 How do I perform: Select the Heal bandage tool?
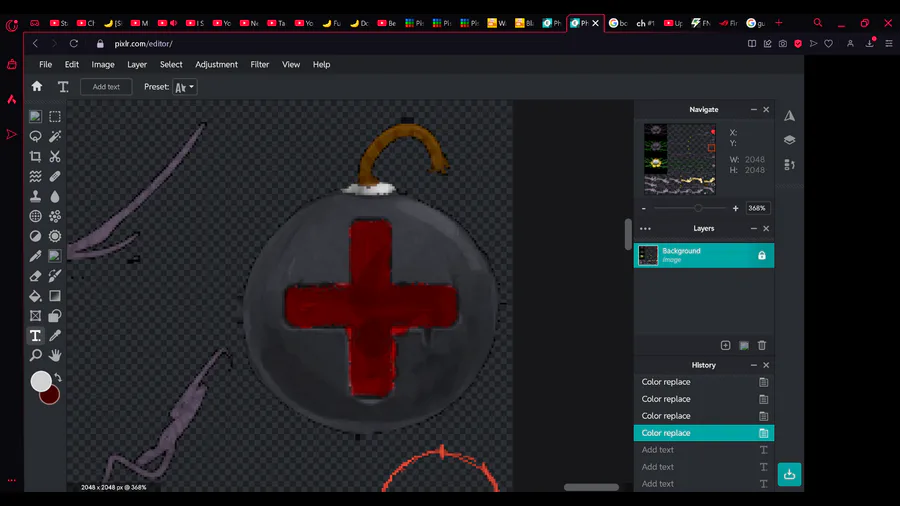[55, 176]
